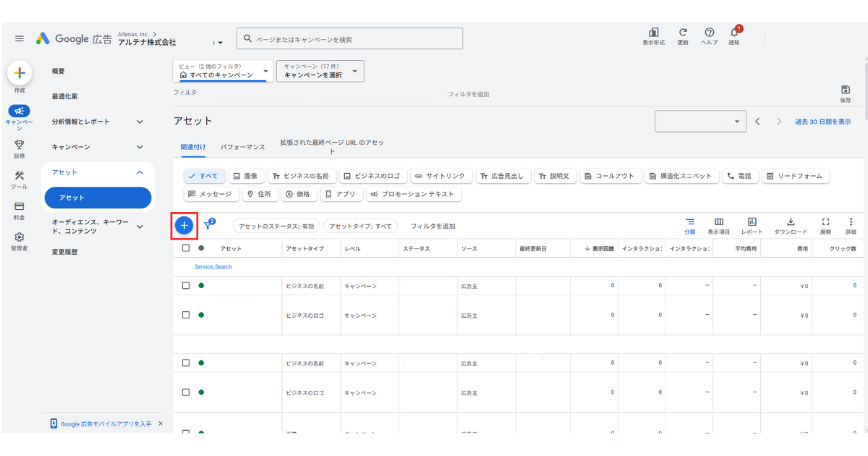Viewport: 868px width, 456px height.
Task: Click the アセットタイプ: すべて filter chip
Action: (x=360, y=226)
